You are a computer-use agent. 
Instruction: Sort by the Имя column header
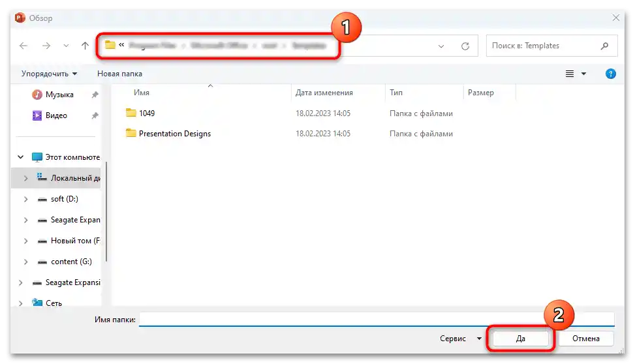142,93
